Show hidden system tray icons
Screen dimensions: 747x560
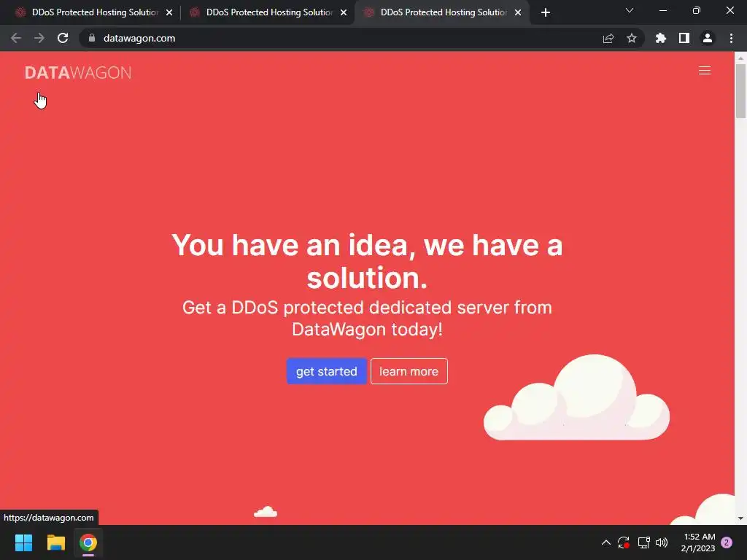click(606, 542)
